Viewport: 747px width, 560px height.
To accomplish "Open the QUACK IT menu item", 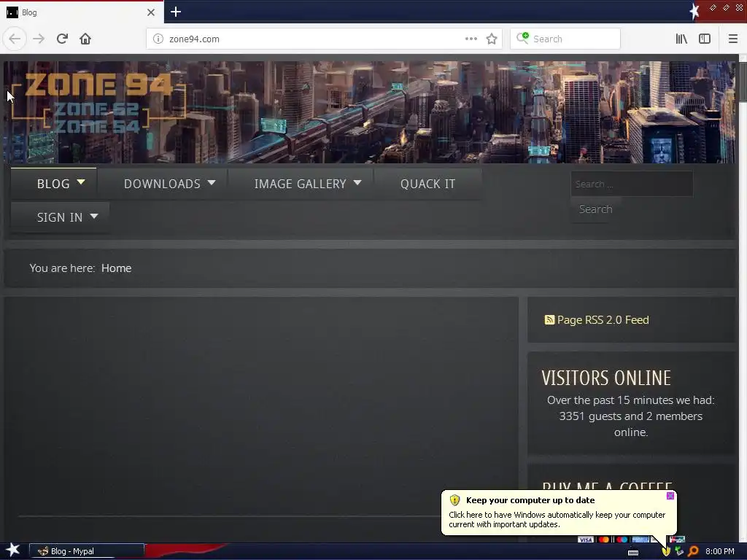I will pos(427,184).
